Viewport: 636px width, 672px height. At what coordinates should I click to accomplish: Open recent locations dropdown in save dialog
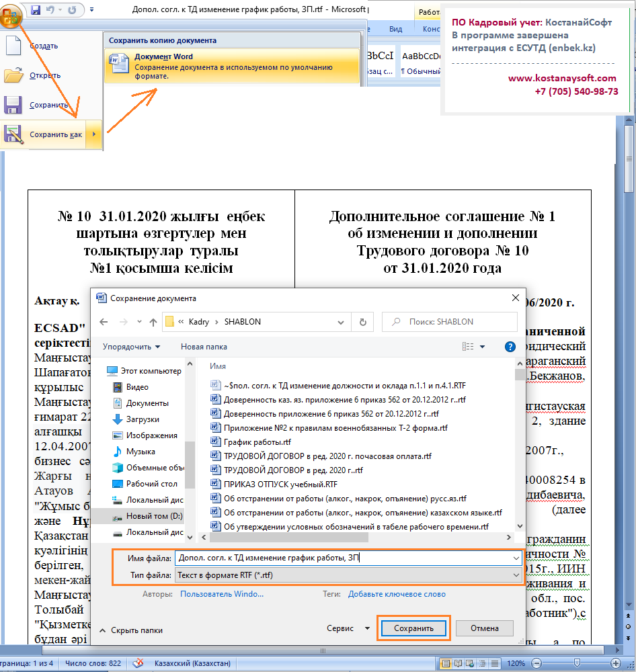(x=139, y=322)
